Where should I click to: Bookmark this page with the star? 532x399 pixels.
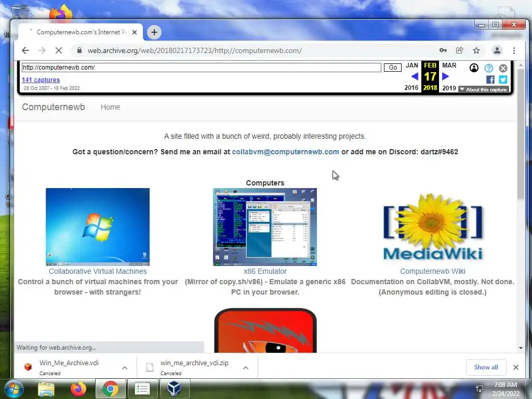[476, 50]
